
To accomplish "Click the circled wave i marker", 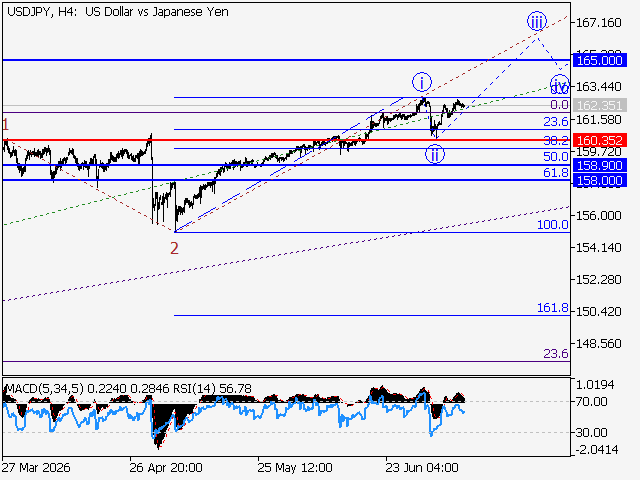I will [422, 82].
